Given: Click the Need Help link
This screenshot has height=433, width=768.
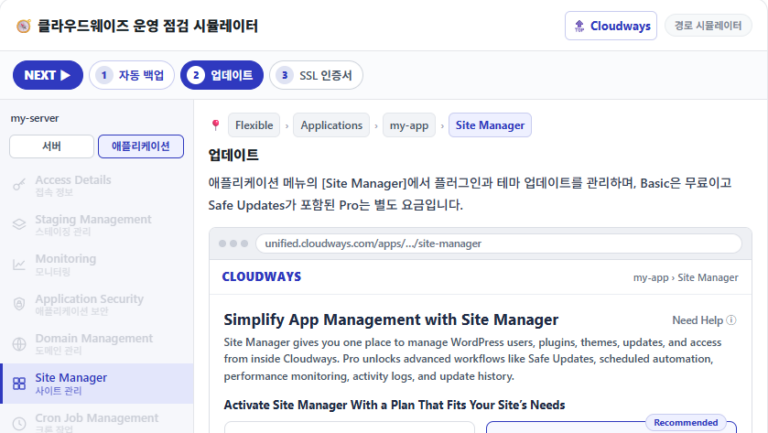Looking at the screenshot, I should pos(704,320).
